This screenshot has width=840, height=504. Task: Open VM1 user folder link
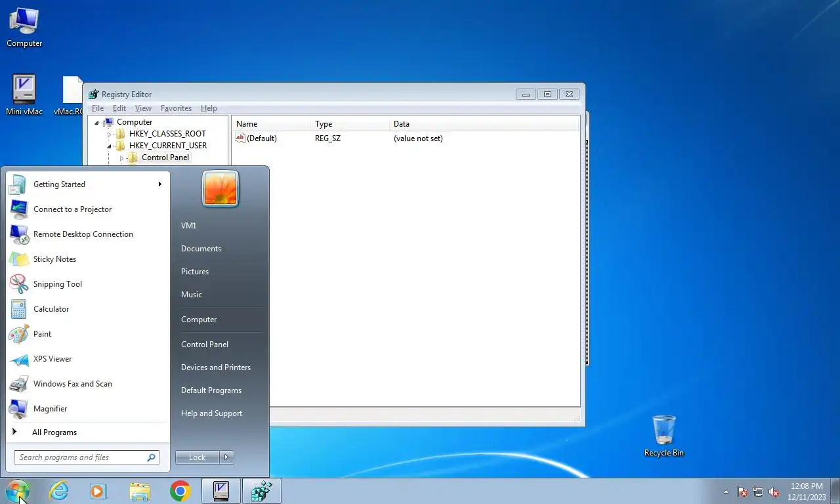point(189,226)
